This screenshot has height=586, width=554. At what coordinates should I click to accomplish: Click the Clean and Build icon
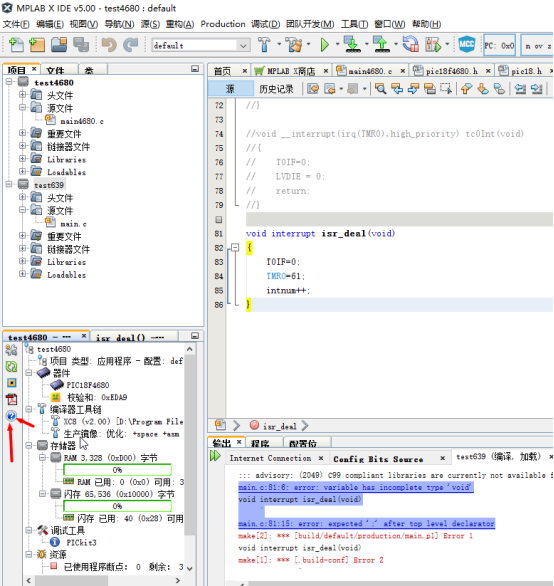click(294, 45)
